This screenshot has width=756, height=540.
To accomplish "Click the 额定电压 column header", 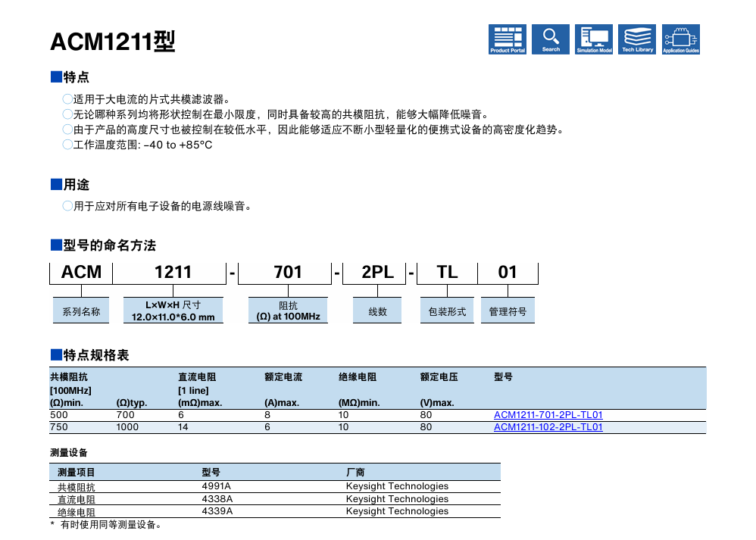I will click(439, 377).
